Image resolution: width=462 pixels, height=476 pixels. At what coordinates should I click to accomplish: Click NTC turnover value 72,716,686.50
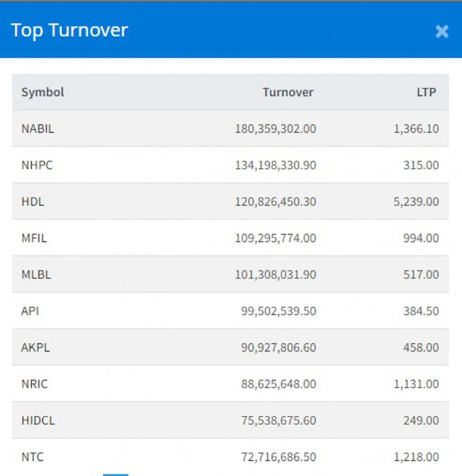[x=278, y=456]
